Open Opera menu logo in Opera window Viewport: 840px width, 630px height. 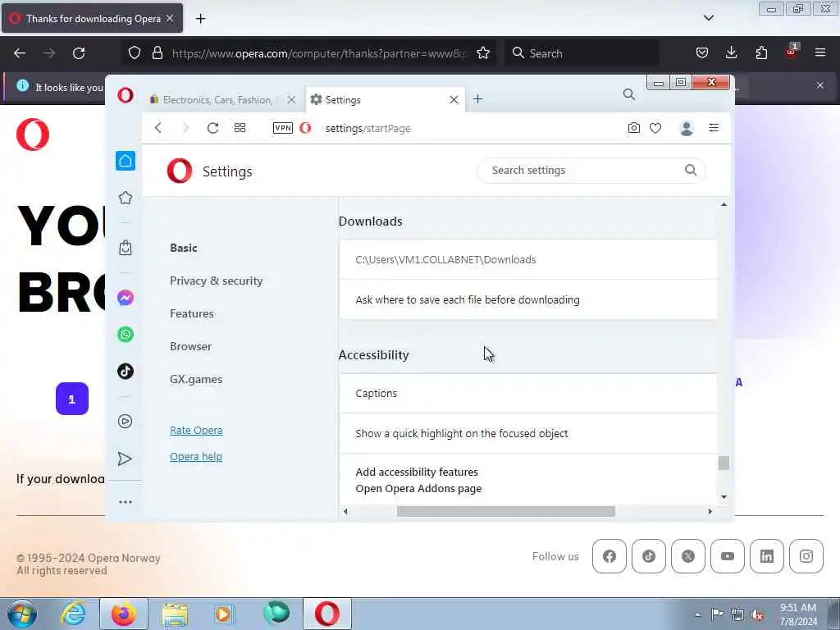pyautogui.click(x=126, y=96)
